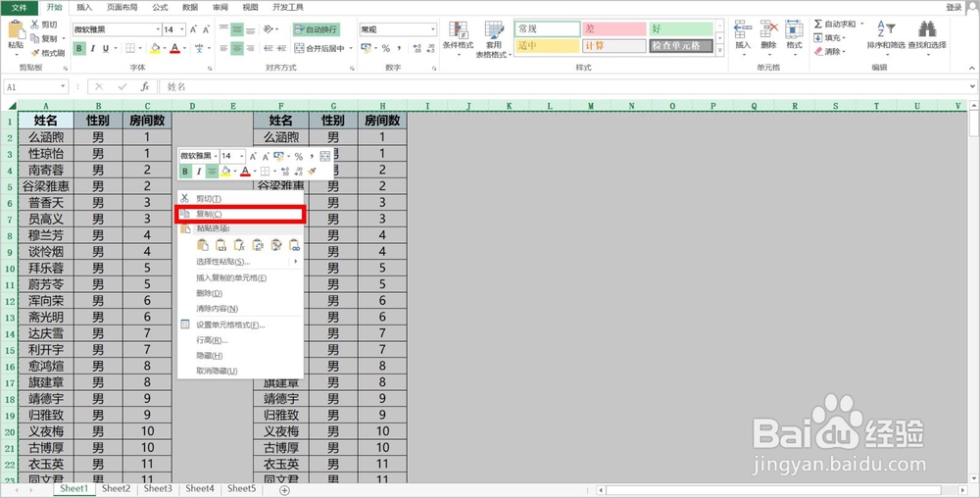Screen dimensions: 980x498
Task: Click the Insert cells (插入) icon
Action: coord(743,30)
